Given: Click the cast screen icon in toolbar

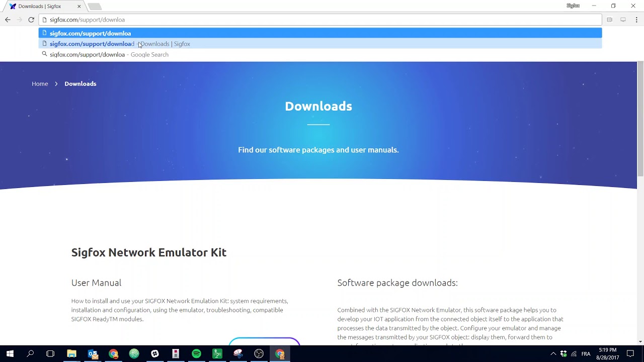Looking at the screenshot, I should pos(623,20).
